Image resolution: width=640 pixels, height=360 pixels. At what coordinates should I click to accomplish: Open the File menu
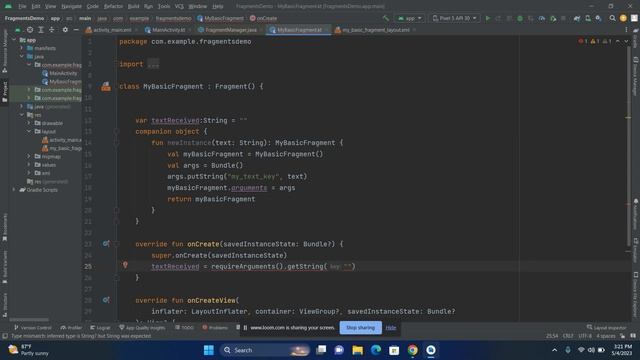(22, 7)
